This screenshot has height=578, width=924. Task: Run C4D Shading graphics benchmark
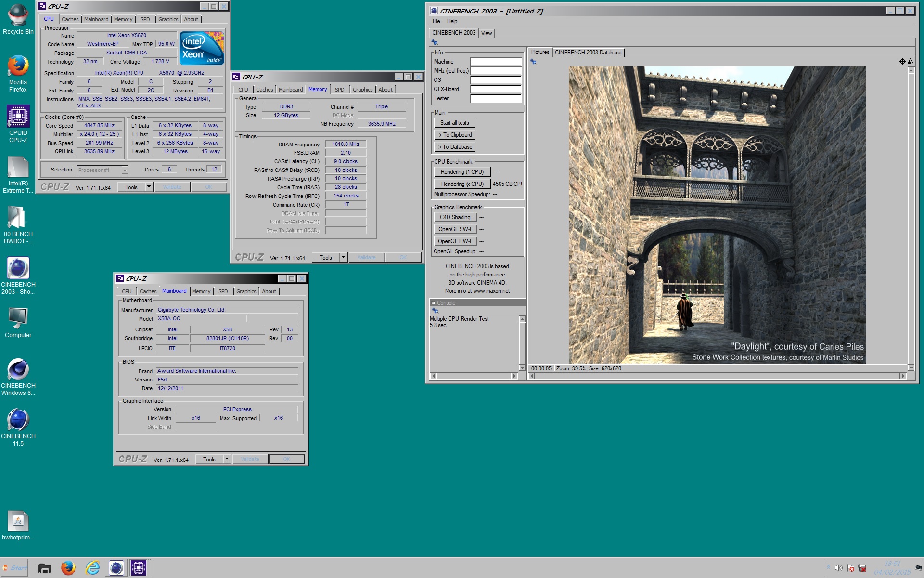455,217
